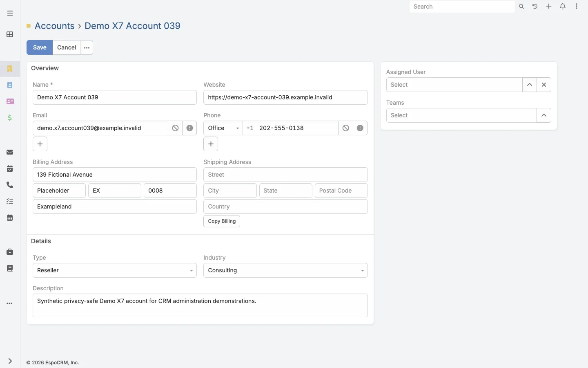Screen dimensions: 588x368
Task: Open the top-right vertical dots menu
Action: tap(577, 7)
